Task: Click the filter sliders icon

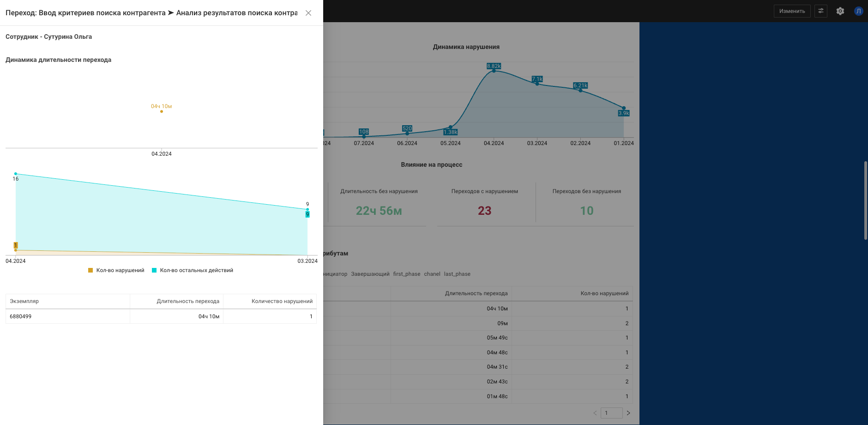Action: [x=821, y=11]
